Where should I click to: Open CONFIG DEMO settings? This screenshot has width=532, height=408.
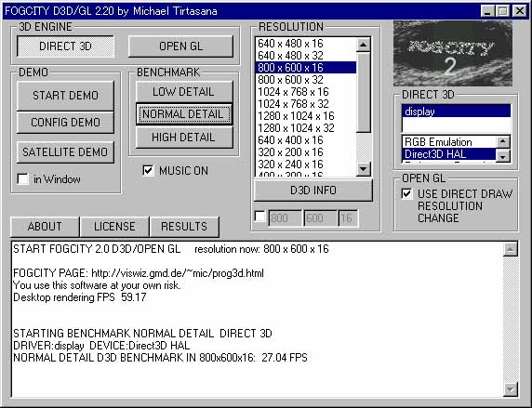pyautogui.click(x=65, y=122)
